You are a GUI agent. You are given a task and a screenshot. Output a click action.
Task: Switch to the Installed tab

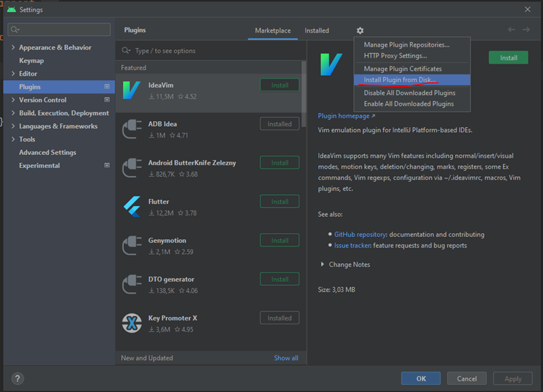point(316,30)
